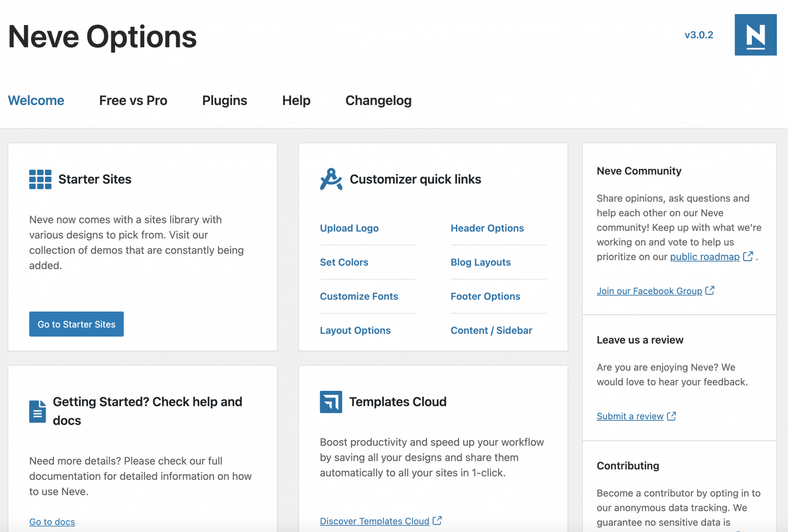Open the Header Options link
788x532 pixels.
pyautogui.click(x=487, y=228)
